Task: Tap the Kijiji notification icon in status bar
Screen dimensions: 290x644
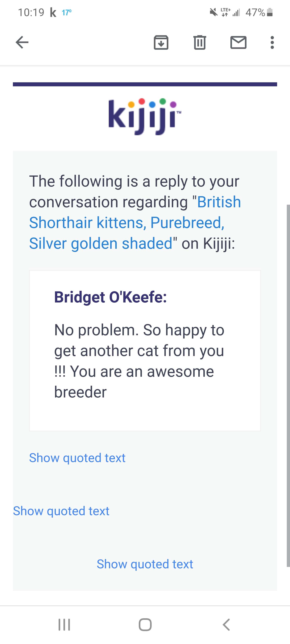Action: pyautogui.click(x=53, y=12)
